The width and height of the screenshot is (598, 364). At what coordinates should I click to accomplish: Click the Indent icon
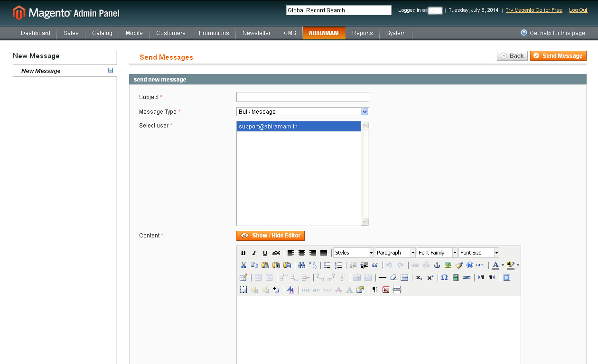[364, 265]
